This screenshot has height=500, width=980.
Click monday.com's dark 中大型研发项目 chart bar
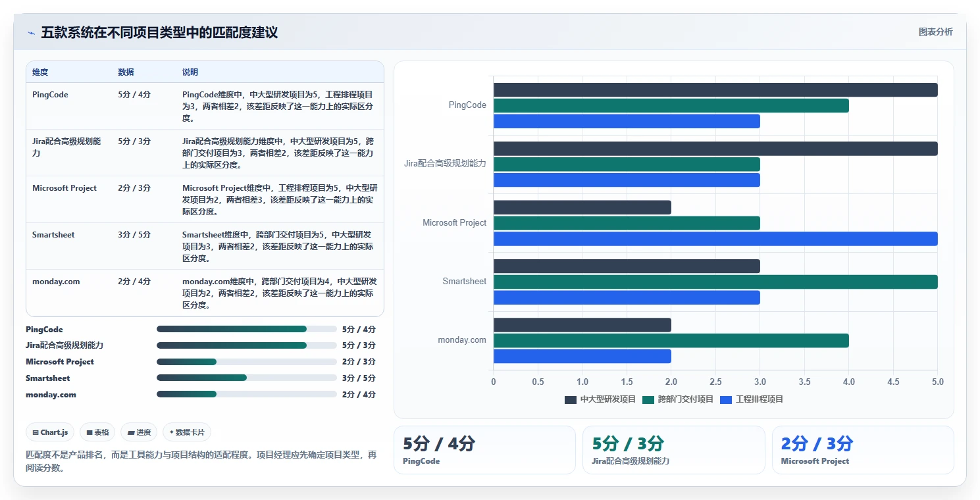tap(582, 325)
